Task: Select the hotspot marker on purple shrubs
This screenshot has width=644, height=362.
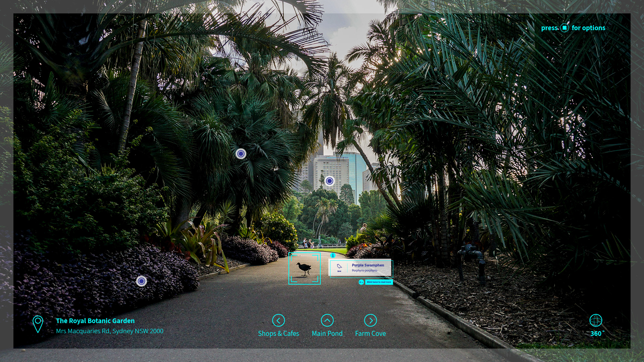Action: [142, 281]
